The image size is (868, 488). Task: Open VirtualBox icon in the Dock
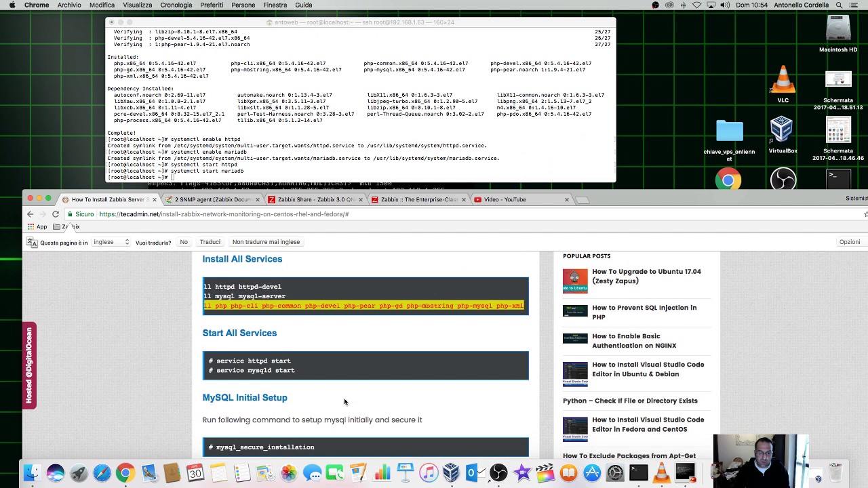click(452, 473)
